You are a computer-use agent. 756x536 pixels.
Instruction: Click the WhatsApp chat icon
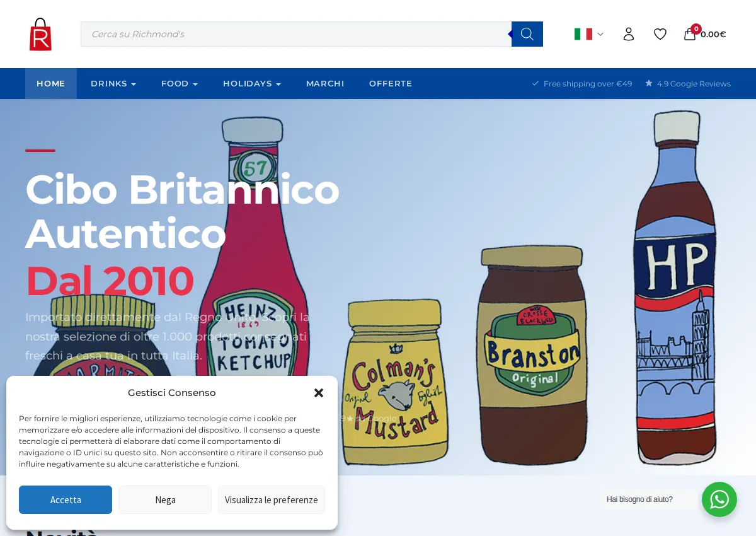coord(719,499)
